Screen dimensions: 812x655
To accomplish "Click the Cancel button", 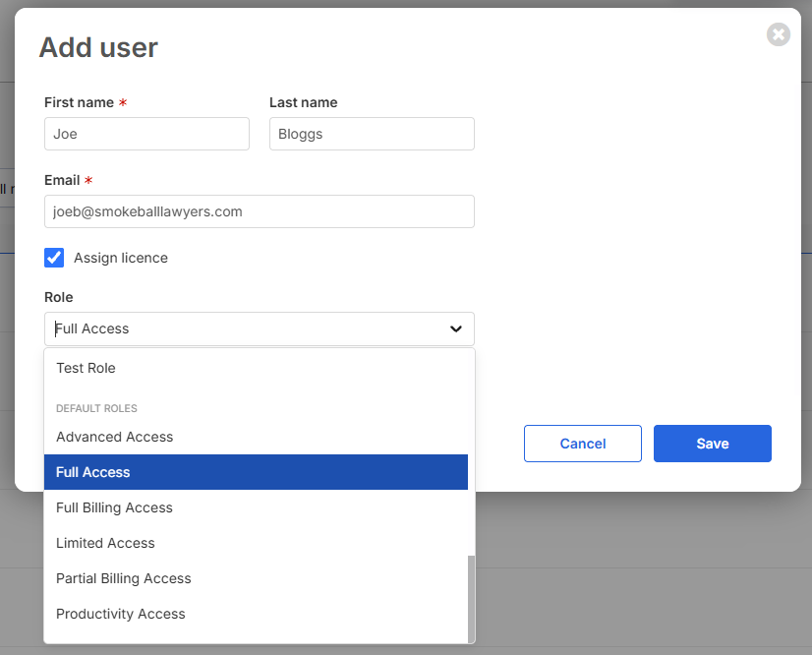I will click(x=583, y=444).
